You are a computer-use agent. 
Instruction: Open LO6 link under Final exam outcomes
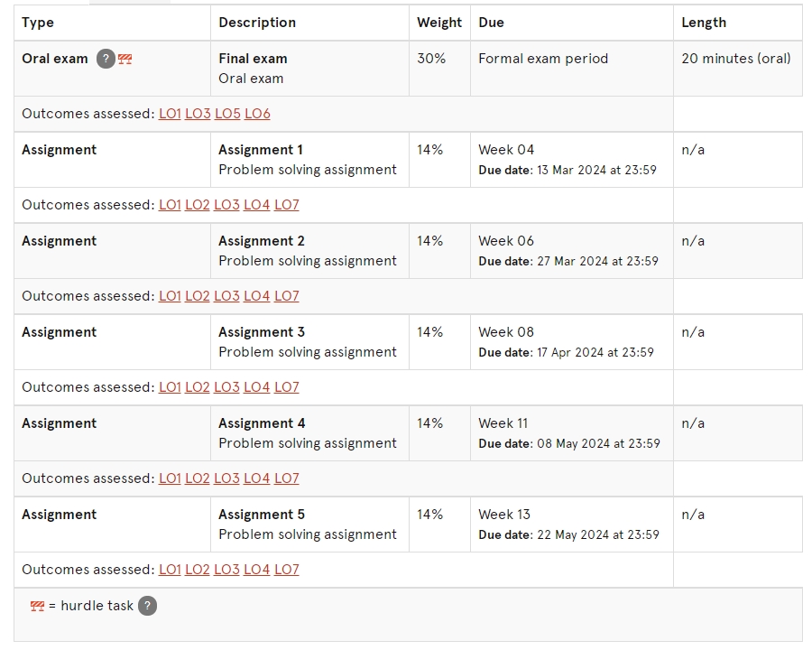pyautogui.click(x=257, y=114)
